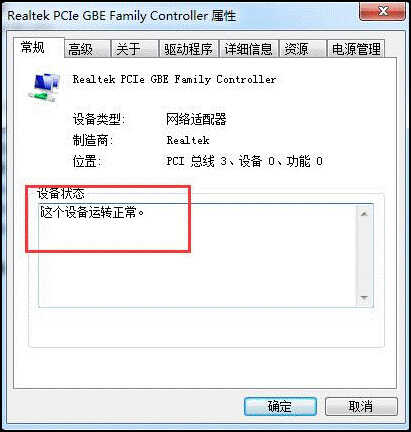View the 详细信息 tab
The image size is (411, 432).
(x=249, y=49)
